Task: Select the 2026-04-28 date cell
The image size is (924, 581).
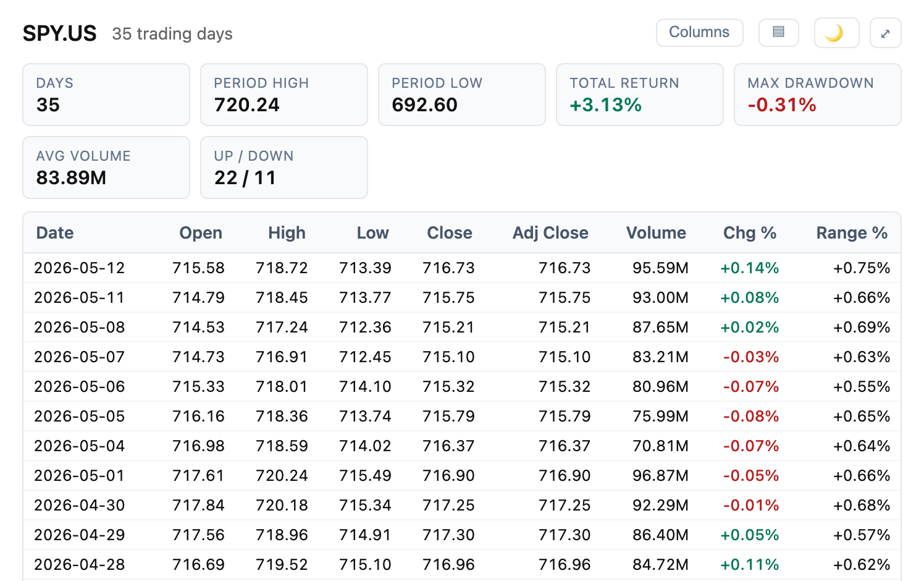Action: coord(79,564)
